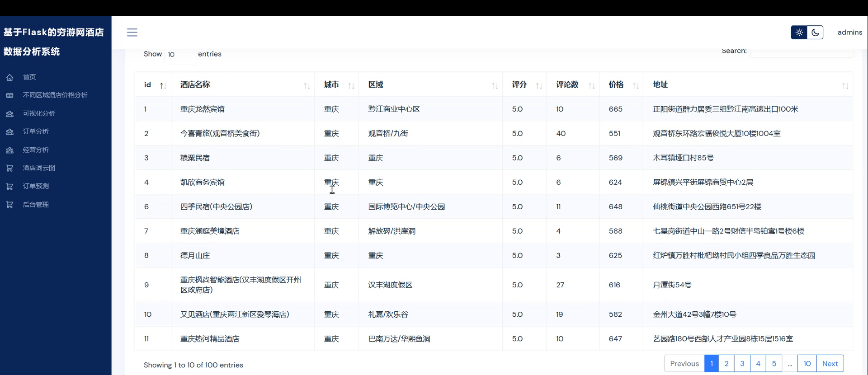868x375 pixels.
Task: Click hotel name 重庆热河精品酒店
Action: (210, 339)
